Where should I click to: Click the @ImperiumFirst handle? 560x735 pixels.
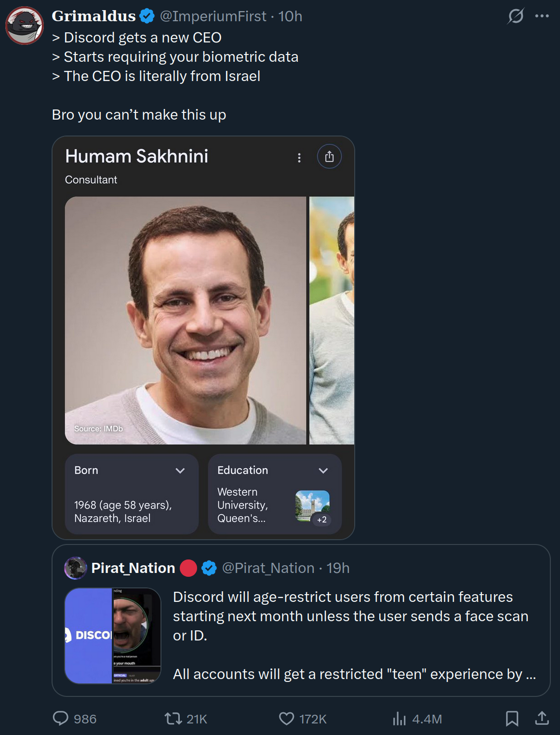click(213, 16)
